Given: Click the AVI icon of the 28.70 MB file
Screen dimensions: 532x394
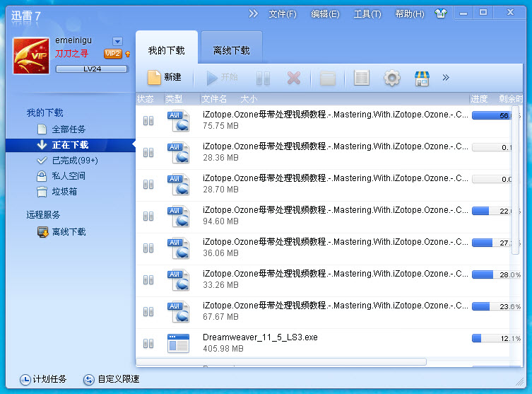Looking at the screenshot, I should pyautogui.click(x=179, y=185).
